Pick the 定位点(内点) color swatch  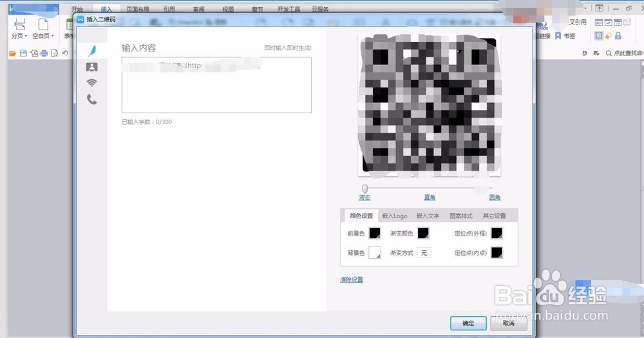[497, 252]
